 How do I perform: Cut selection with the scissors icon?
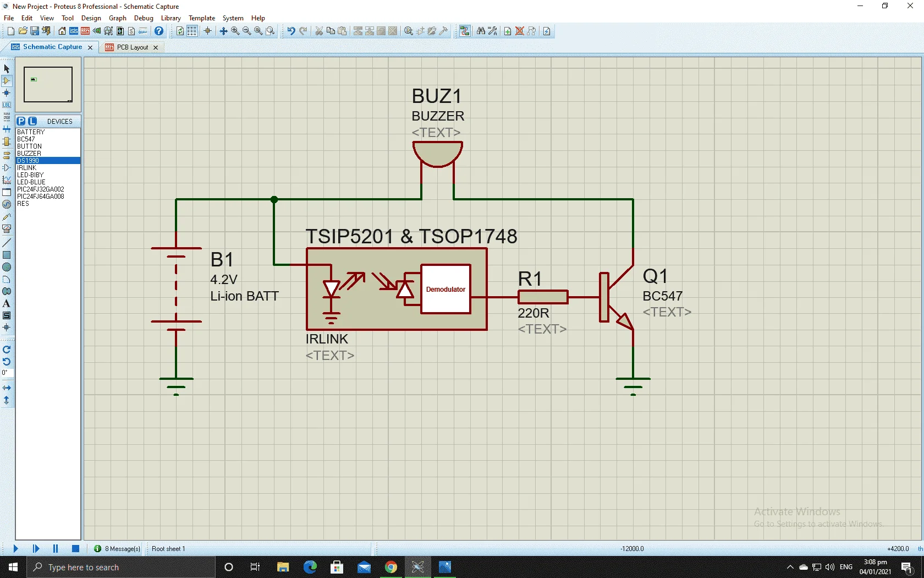pyautogui.click(x=319, y=31)
